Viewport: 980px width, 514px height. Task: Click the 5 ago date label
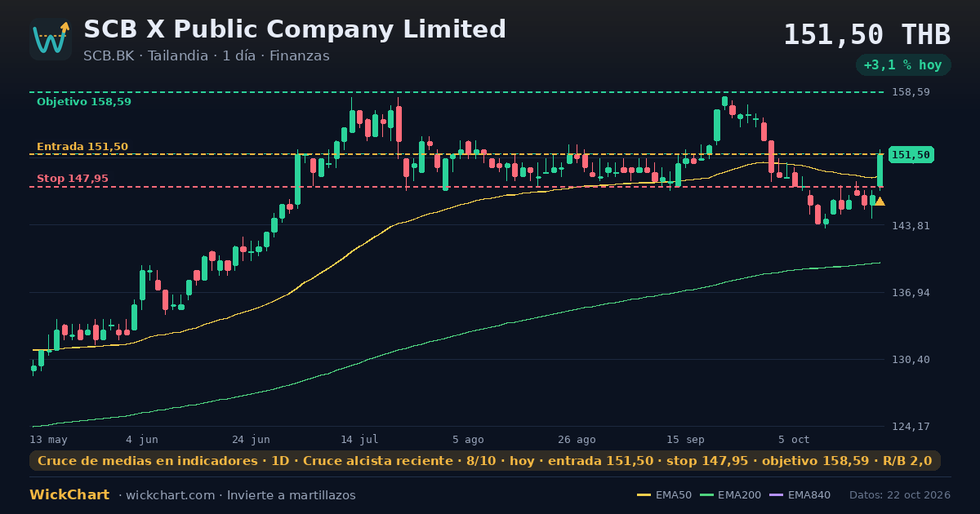(x=468, y=439)
